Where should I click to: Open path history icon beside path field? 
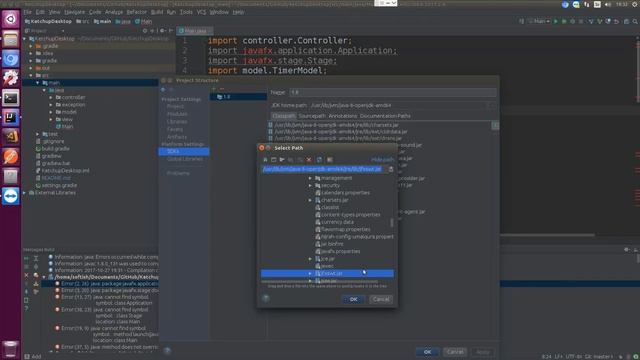coord(391,169)
